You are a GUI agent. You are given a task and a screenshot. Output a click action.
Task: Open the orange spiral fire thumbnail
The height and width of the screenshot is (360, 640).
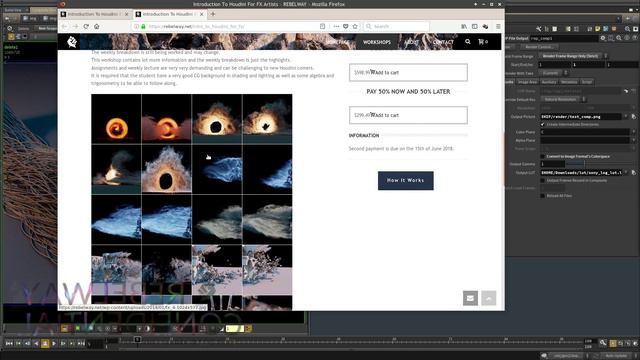click(116, 119)
